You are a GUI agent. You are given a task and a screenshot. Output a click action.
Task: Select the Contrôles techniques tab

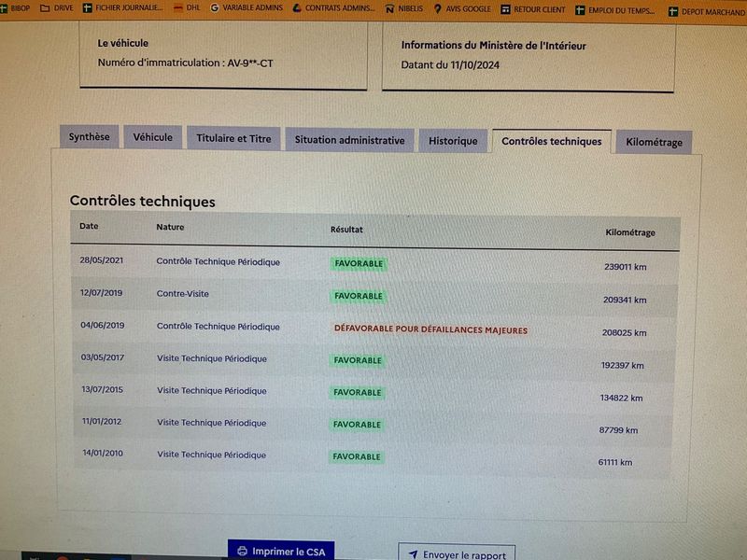(x=551, y=142)
